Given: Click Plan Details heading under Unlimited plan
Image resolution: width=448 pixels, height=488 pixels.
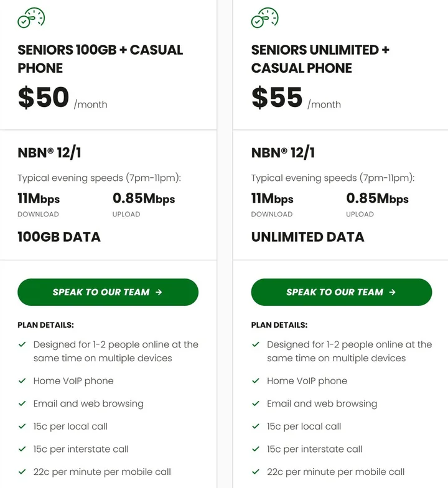Looking at the screenshot, I should 279,325.
